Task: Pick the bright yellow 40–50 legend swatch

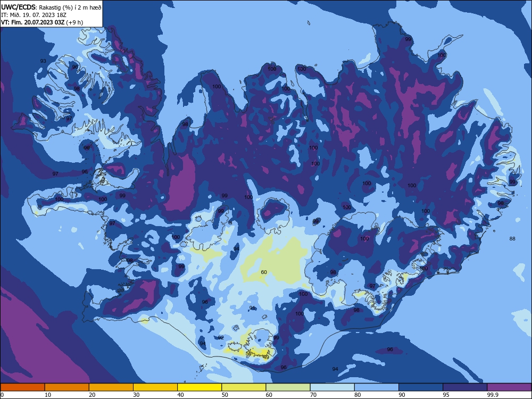Action: (199, 387)
